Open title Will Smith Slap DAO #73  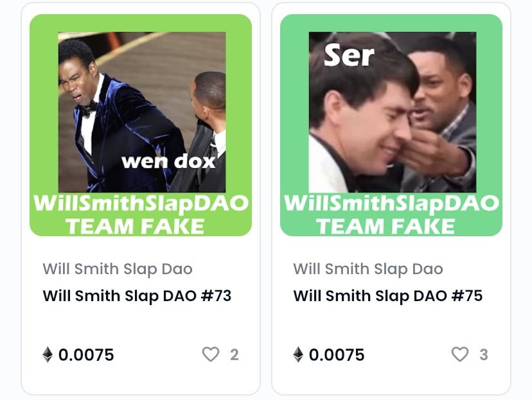click(x=137, y=295)
